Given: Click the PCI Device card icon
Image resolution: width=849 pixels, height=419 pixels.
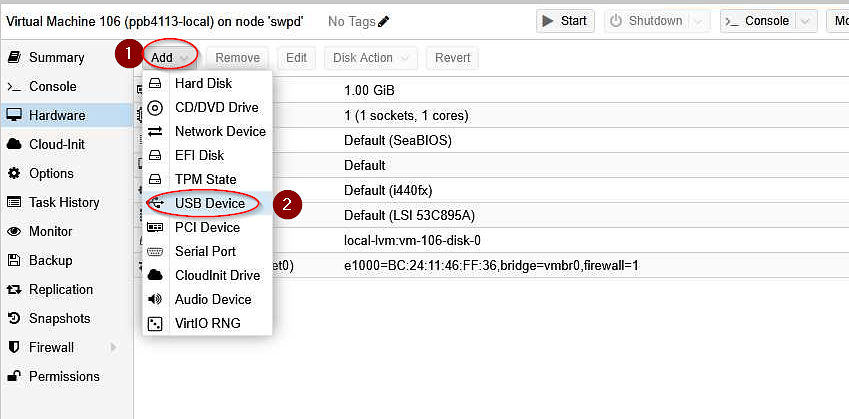Looking at the screenshot, I should (155, 227).
